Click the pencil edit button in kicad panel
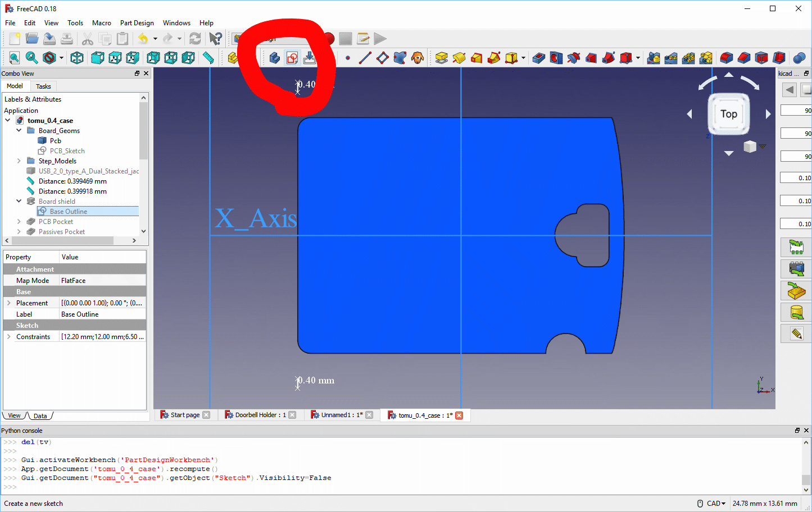The image size is (812, 512). coord(796,333)
